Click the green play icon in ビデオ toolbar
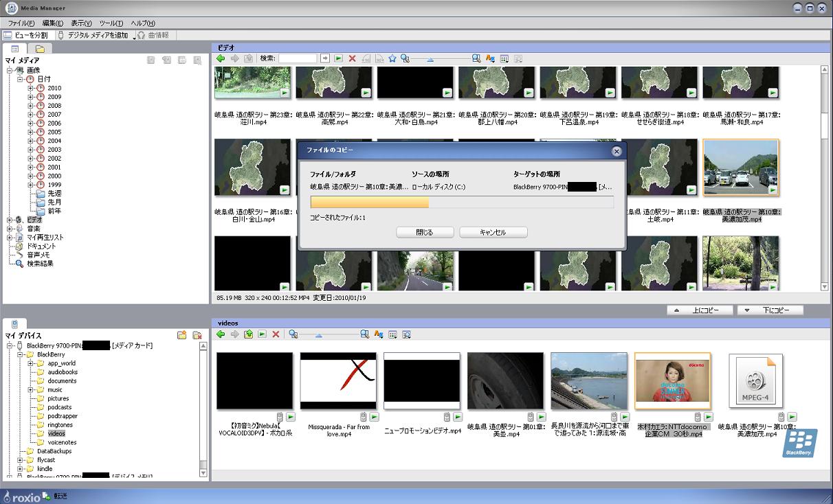The height and width of the screenshot is (504, 833). [338, 59]
